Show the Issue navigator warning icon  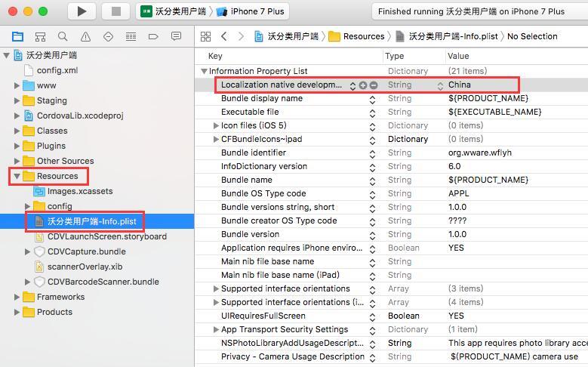(x=85, y=36)
